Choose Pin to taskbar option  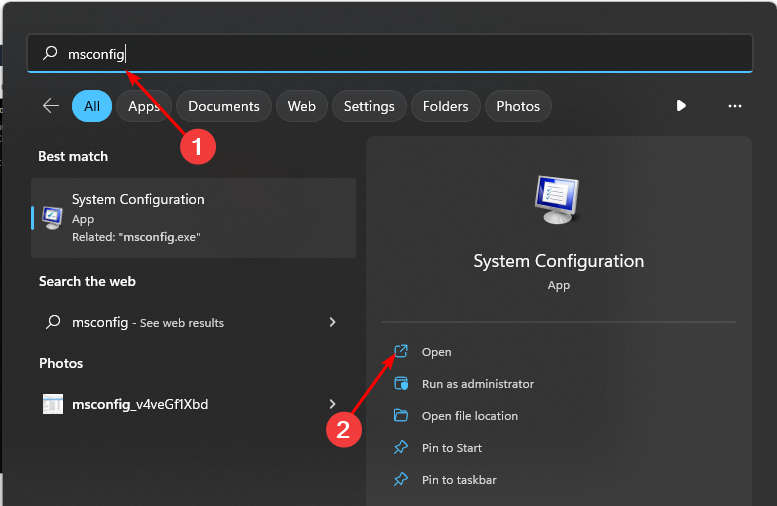pyautogui.click(x=459, y=480)
